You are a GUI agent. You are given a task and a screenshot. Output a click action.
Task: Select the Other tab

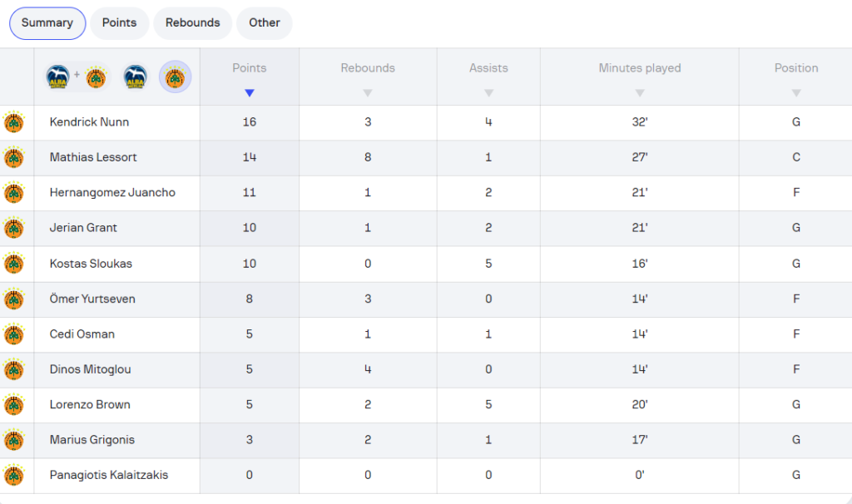tap(265, 23)
